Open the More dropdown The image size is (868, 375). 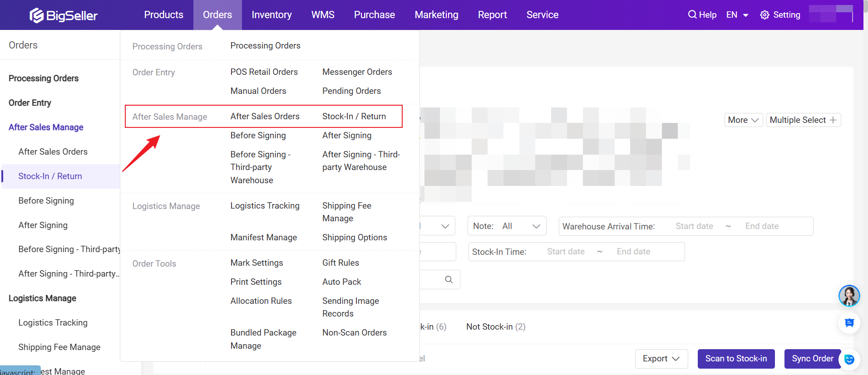(x=743, y=120)
